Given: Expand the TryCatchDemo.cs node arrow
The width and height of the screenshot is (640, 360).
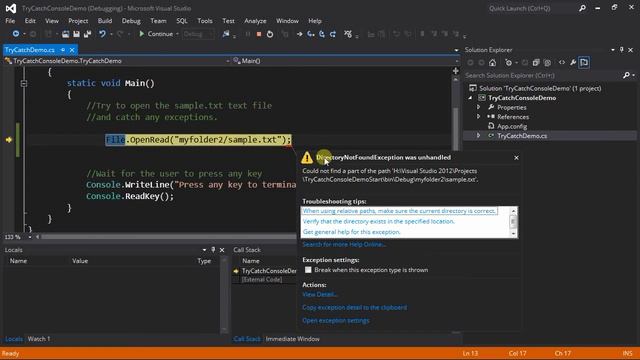Looking at the screenshot, I should click(479, 136).
